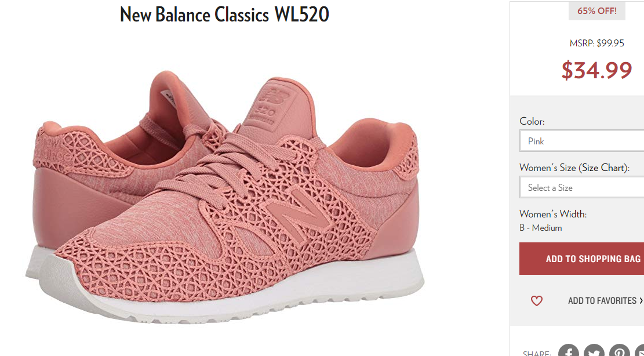Open the Color dropdown showing Pink
The image size is (644, 356).
coord(581,141)
